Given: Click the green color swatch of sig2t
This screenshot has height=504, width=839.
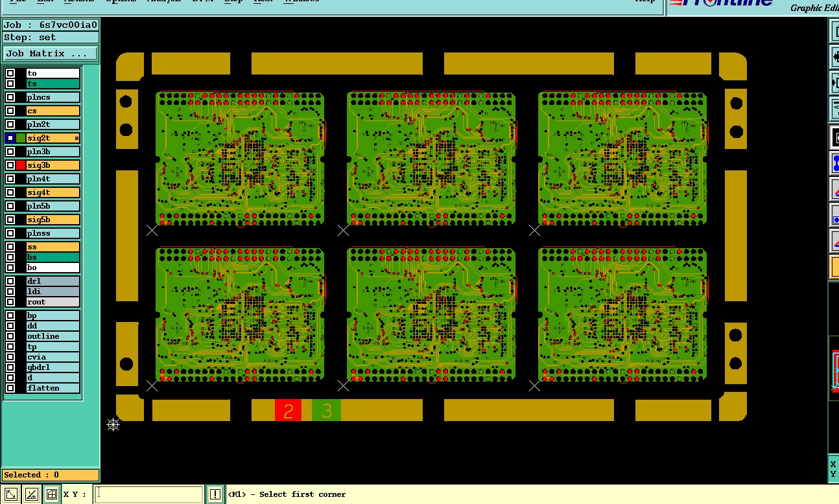Looking at the screenshot, I should pyautogui.click(x=21, y=138).
